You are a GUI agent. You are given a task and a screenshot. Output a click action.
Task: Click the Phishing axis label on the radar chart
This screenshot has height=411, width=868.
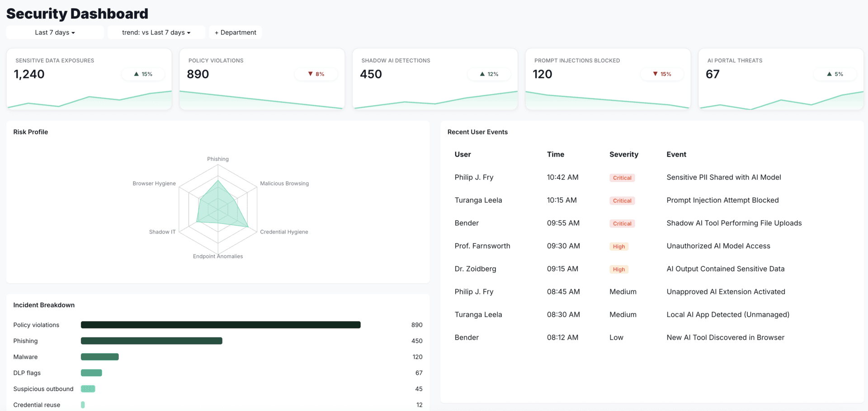[x=218, y=159]
